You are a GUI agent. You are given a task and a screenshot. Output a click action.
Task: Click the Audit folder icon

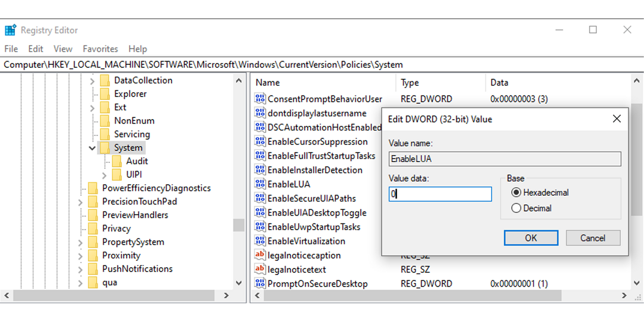pos(117,161)
